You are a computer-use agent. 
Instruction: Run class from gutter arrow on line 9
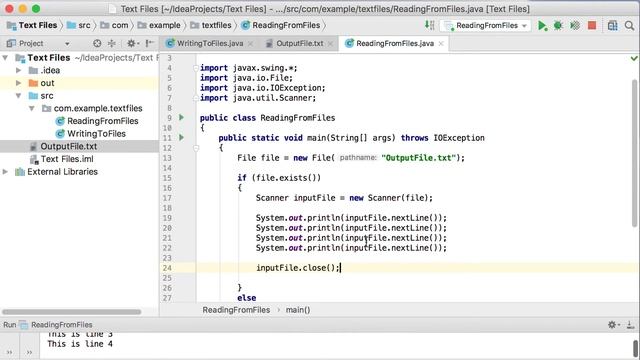click(181, 118)
